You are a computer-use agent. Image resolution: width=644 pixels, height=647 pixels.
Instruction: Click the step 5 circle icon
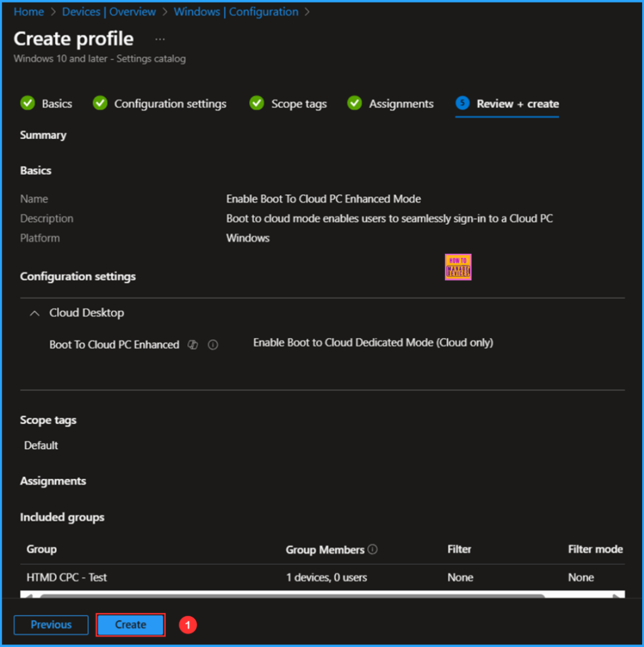point(462,104)
